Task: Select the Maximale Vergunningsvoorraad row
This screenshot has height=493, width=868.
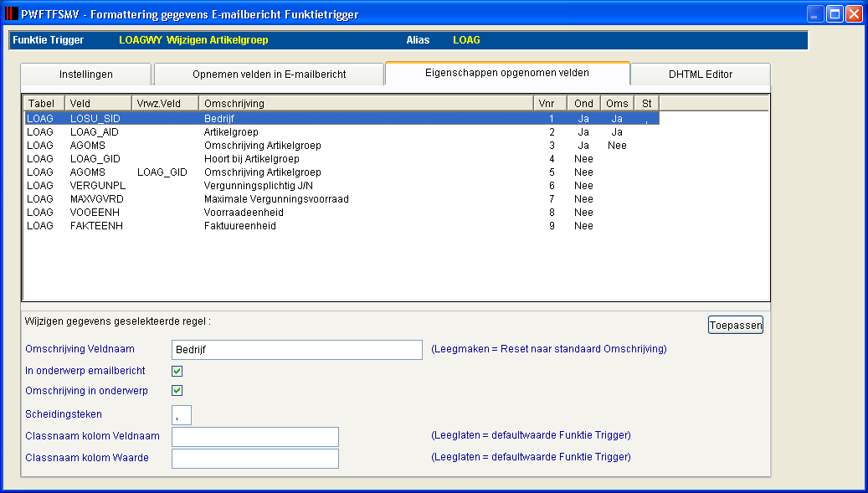Action: point(342,198)
